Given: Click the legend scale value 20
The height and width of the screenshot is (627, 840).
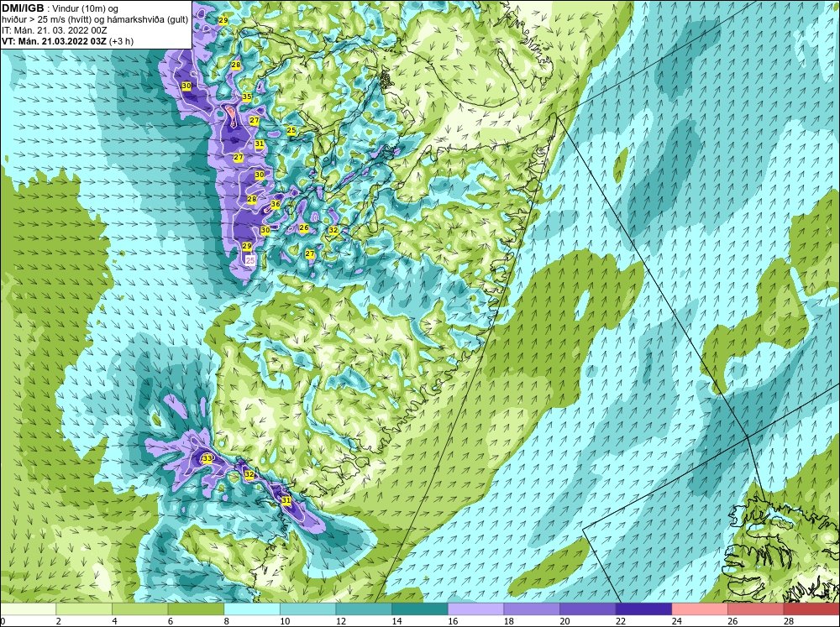Looking at the screenshot, I should [564, 621].
